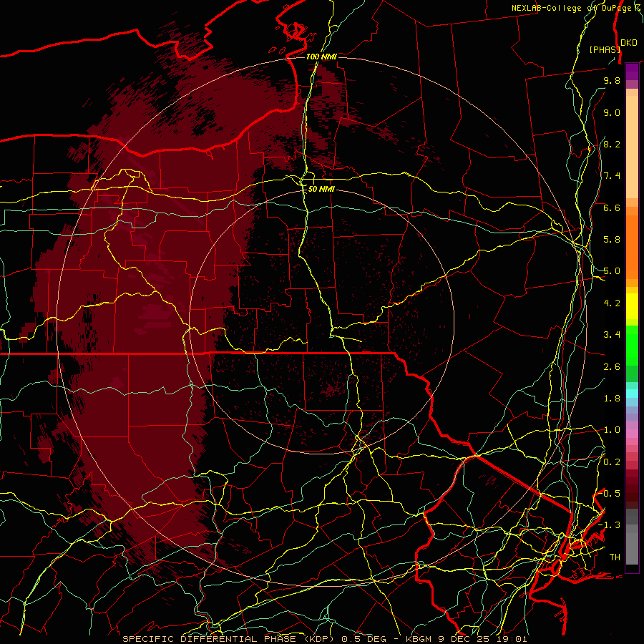Click the Specific Differential Phase caption at bottom
Viewport: 644px width, 644px height.
coord(324,639)
